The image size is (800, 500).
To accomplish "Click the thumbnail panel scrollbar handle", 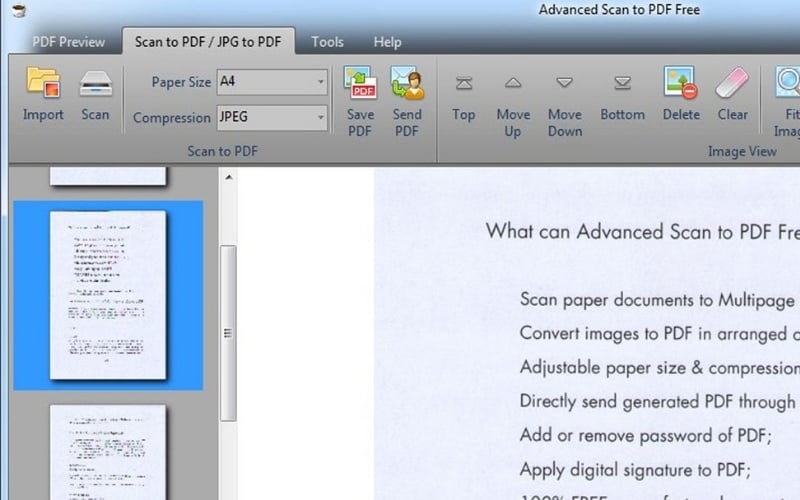I will coord(228,333).
